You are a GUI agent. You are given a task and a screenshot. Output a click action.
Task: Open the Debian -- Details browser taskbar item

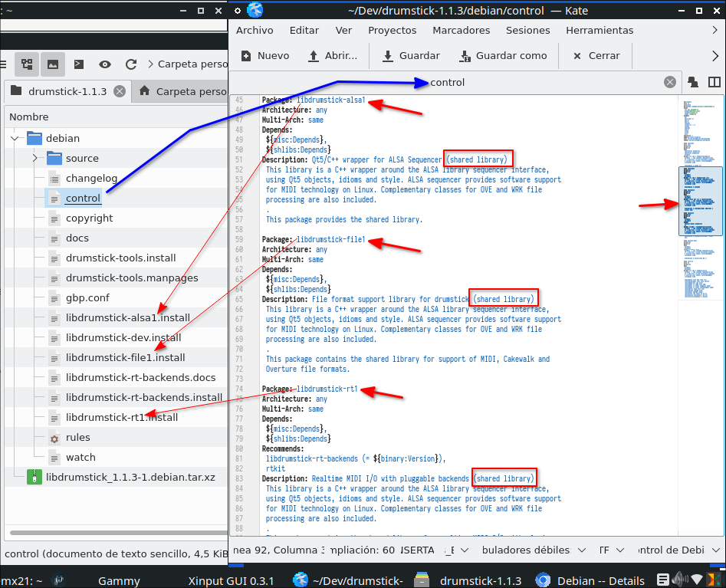click(x=590, y=580)
